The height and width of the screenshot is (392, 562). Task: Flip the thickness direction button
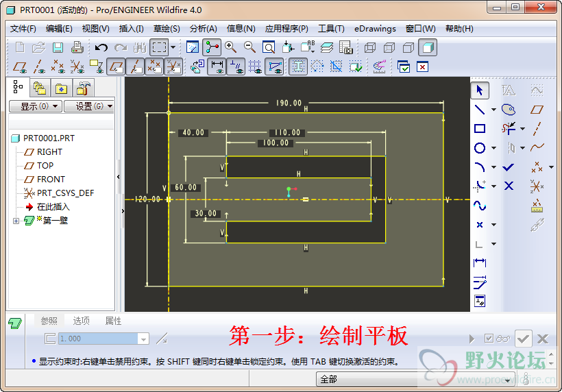click(162, 339)
